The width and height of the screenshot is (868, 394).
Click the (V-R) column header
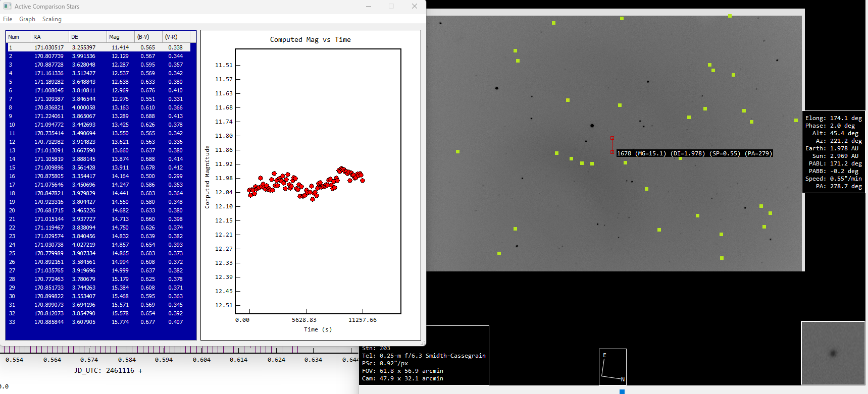[176, 37]
